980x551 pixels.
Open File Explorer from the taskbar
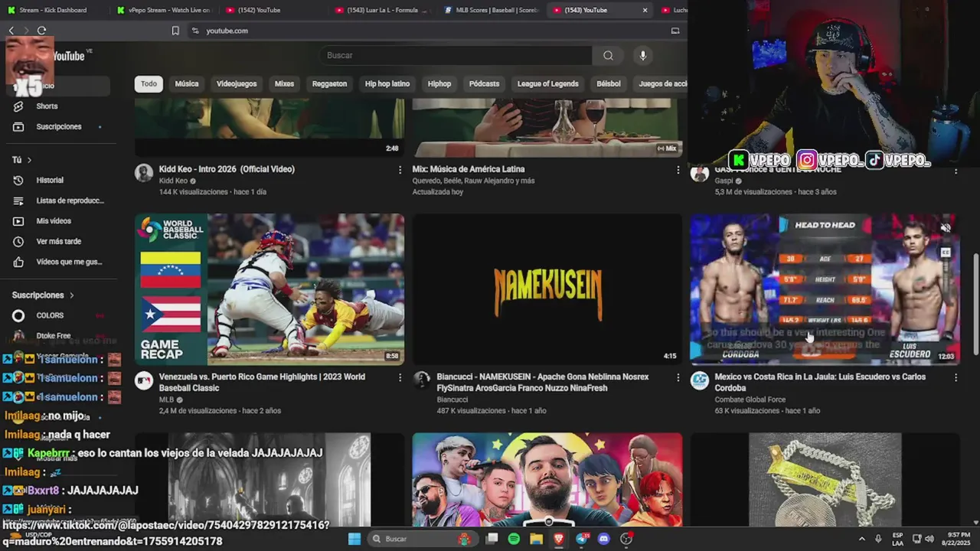536,539
